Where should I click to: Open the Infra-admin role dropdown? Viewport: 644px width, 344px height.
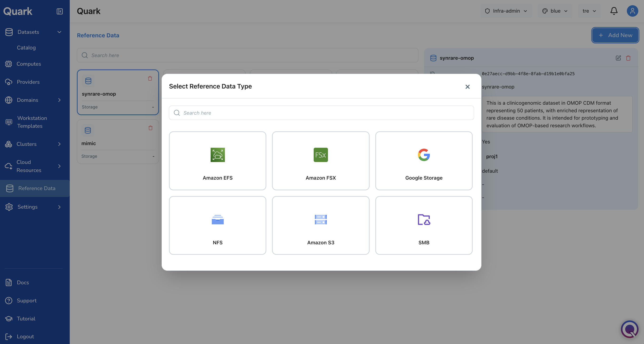click(x=506, y=11)
